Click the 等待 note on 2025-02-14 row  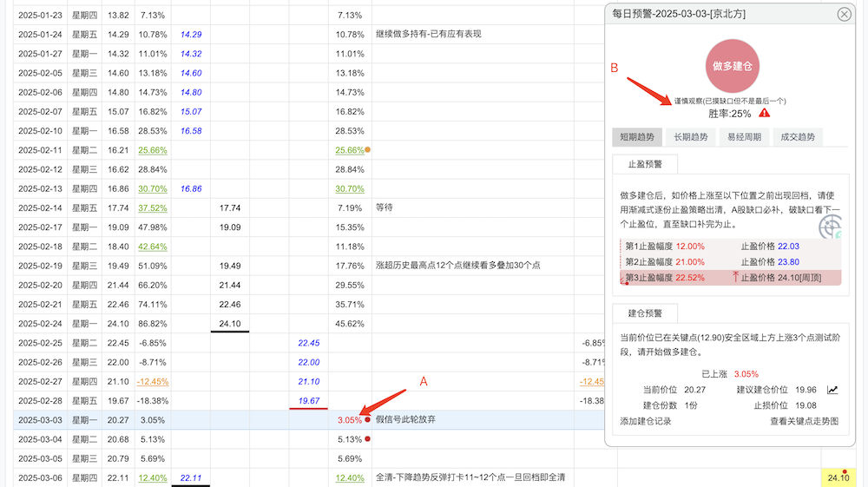pyautogui.click(x=385, y=207)
